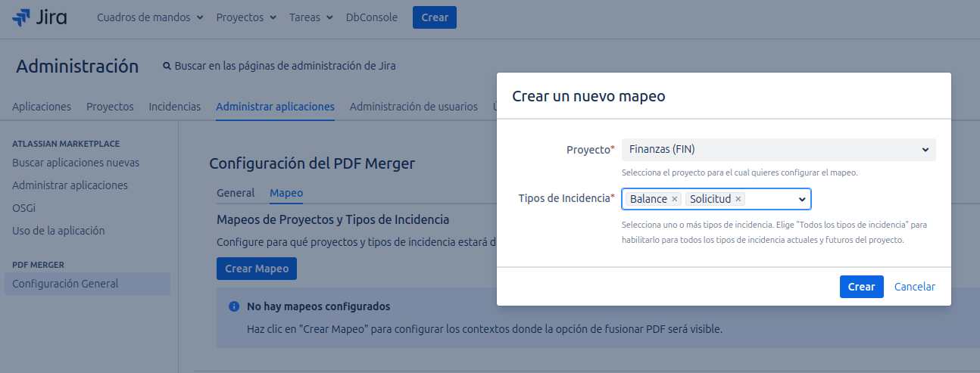Switch to the General configuration tab
The image size is (980, 373).
coord(236,193)
